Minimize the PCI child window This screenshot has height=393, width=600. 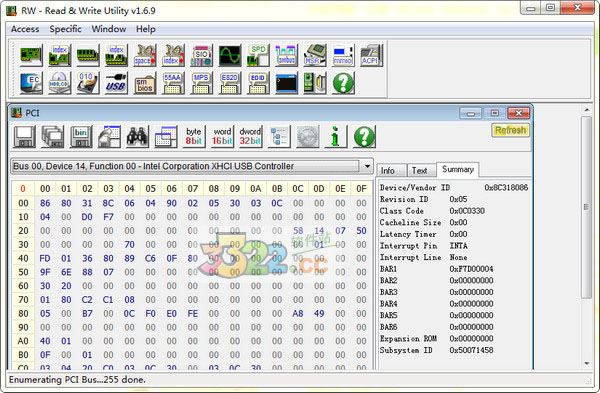tap(471, 113)
